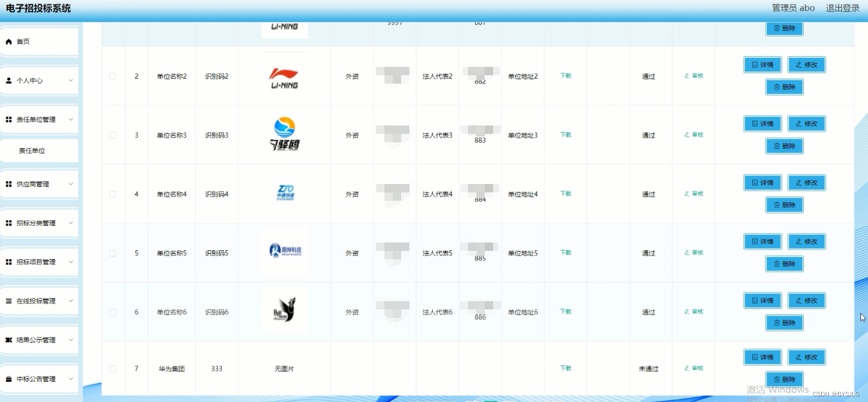This screenshot has height=402, width=868.
Task: Click 下载 link for 单位名称2
Action: click(x=565, y=76)
